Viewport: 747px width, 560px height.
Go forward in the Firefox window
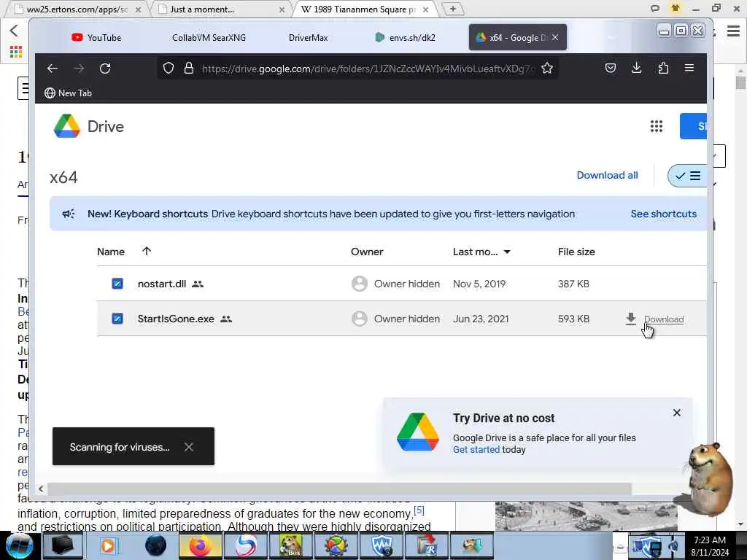[x=79, y=69]
